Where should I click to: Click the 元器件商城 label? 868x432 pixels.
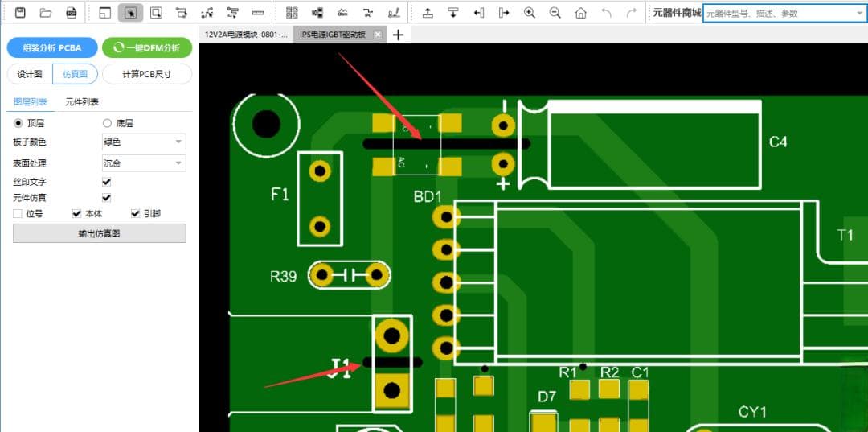point(677,13)
